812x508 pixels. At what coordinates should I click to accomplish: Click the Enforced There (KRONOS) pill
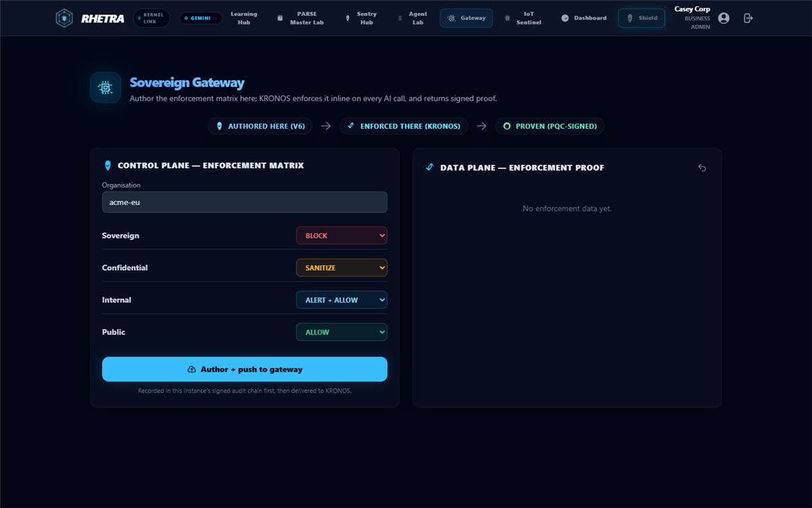click(404, 126)
